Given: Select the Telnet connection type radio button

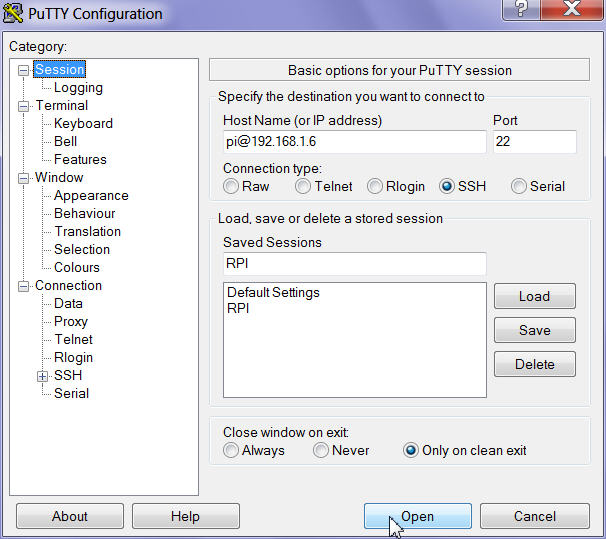Looking at the screenshot, I should tap(303, 186).
